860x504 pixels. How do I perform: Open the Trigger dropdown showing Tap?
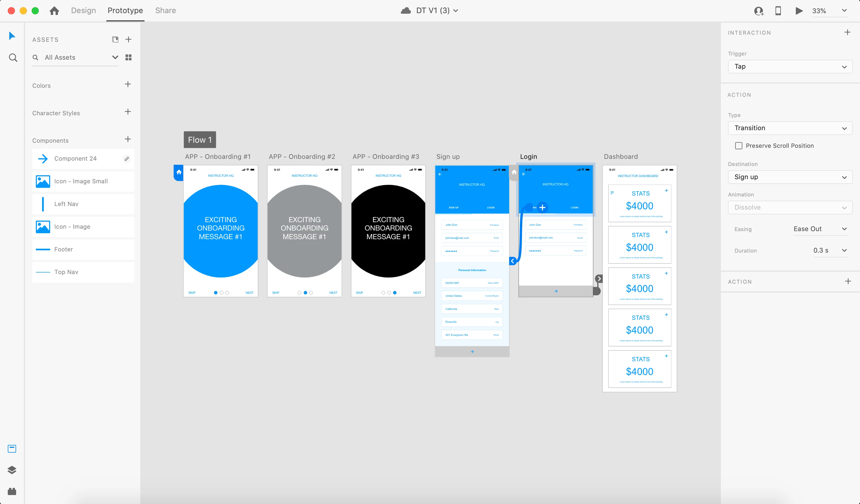(x=790, y=67)
